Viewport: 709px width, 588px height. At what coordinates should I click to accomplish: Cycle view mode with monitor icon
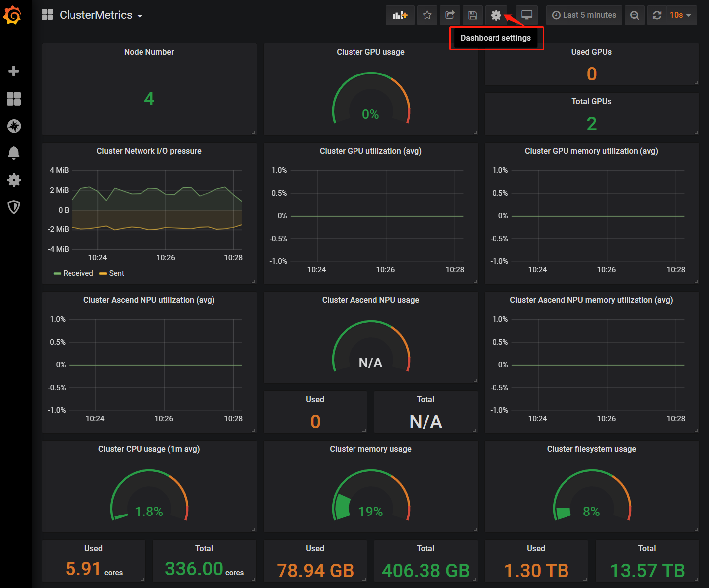click(x=527, y=15)
